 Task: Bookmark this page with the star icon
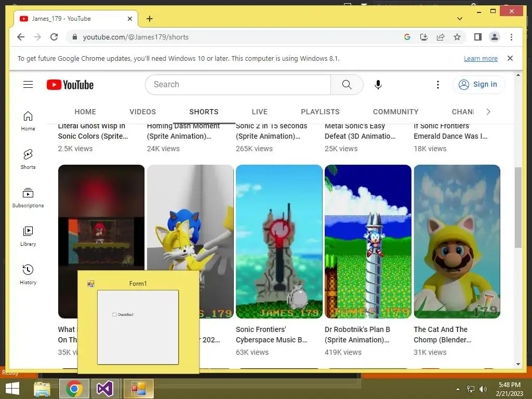click(x=457, y=37)
